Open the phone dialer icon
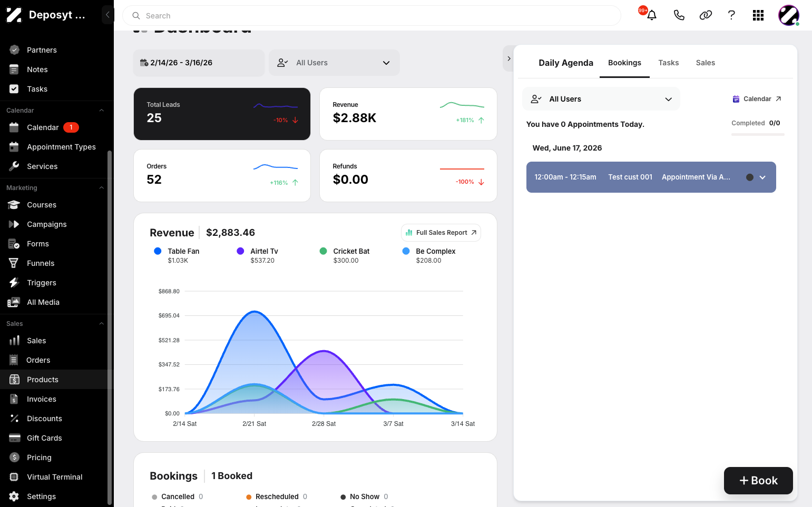812x507 pixels. (679, 15)
